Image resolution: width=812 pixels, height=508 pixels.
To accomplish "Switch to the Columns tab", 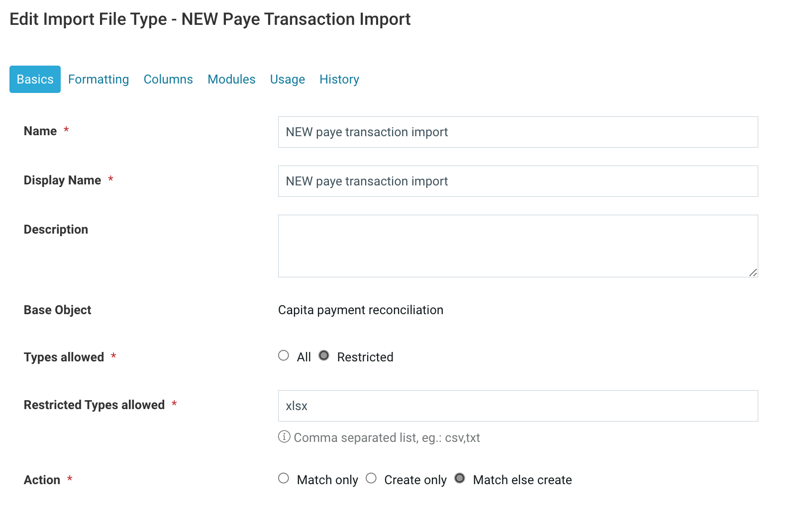I will point(168,80).
